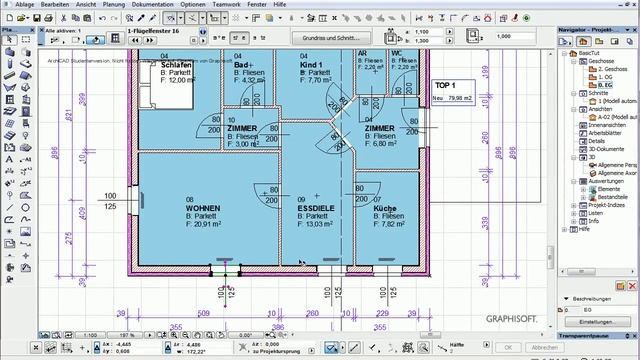Viewport: 640px width, 360px height.
Task: Expand the Projekt-Indizes node in Navigator
Action: tap(573, 205)
